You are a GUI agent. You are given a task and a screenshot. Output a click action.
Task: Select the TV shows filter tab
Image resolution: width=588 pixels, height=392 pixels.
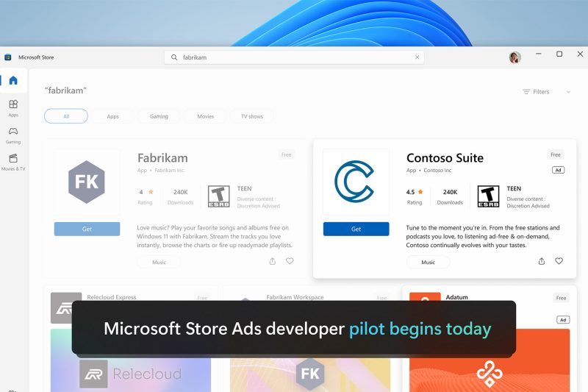(x=252, y=116)
